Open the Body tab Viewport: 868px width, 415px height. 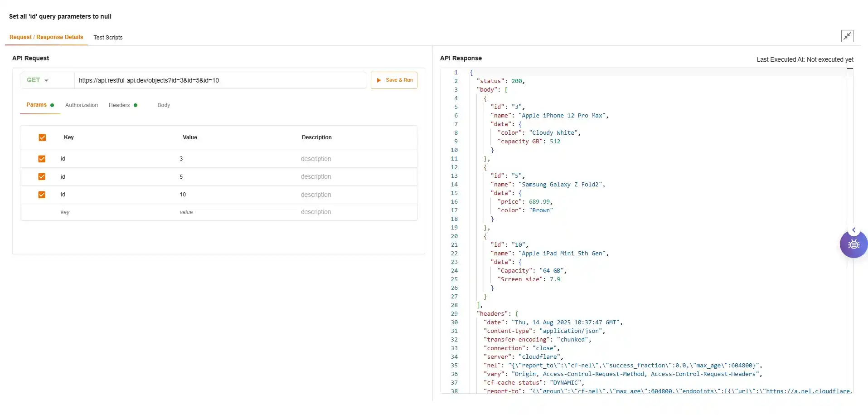(x=164, y=105)
